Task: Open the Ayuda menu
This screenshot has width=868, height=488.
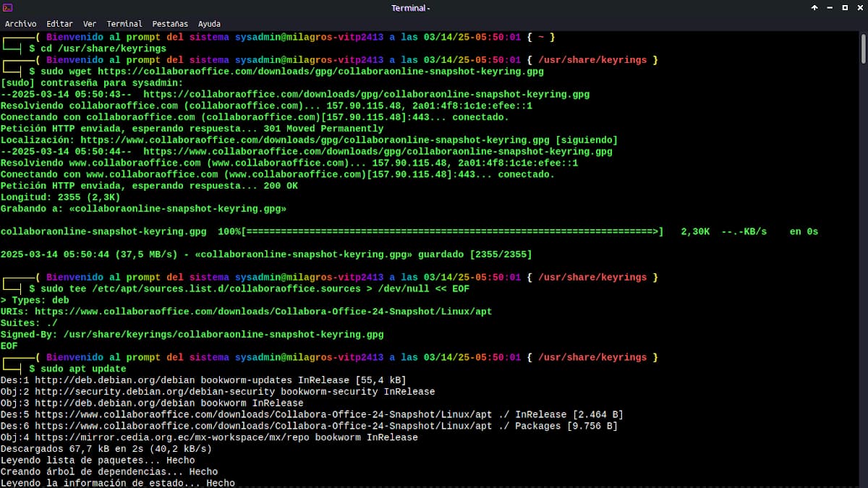Action: [x=209, y=24]
